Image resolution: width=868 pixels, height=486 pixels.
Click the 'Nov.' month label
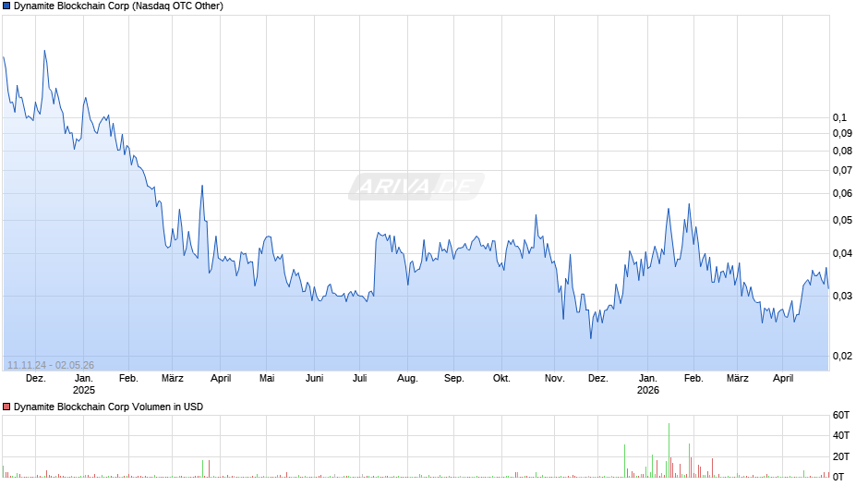[x=554, y=379]
